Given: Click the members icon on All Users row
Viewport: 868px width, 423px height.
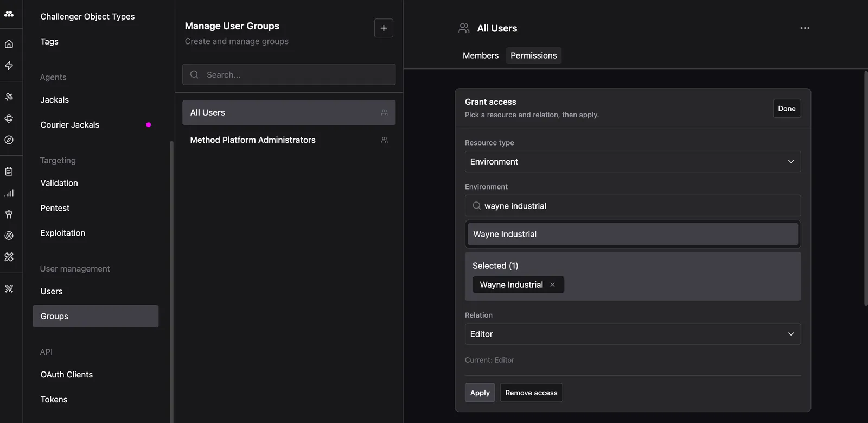Looking at the screenshot, I should click(384, 113).
